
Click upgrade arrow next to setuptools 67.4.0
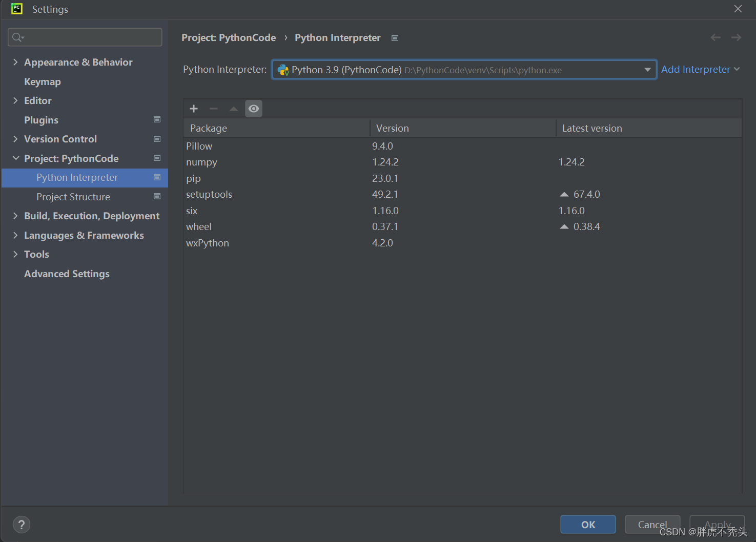[564, 195]
